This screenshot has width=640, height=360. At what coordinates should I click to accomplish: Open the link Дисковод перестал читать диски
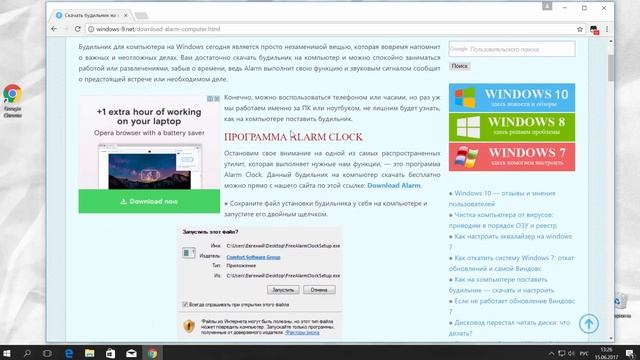point(509,328)
